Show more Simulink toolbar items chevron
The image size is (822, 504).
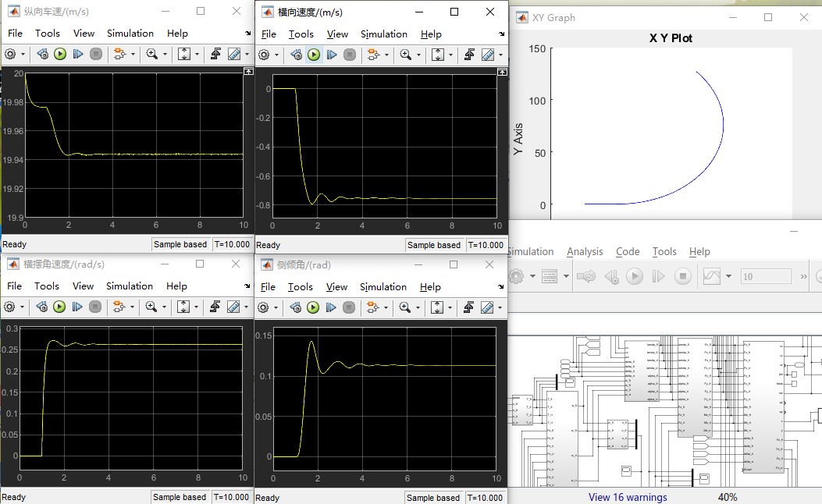click(803, 276)
